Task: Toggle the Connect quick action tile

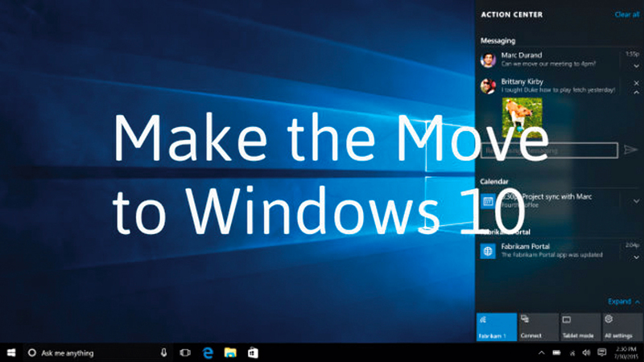Action: tap(538, 327)
